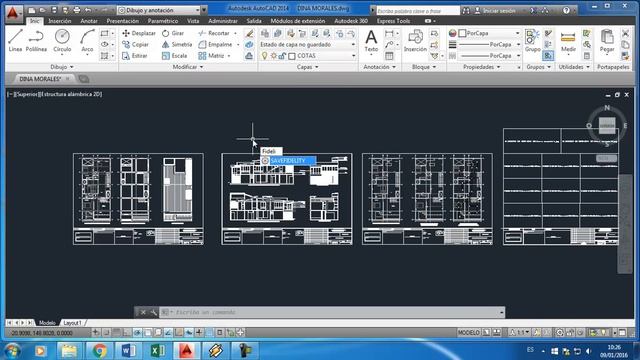Click the wrench icon in command line

point(153,312)
